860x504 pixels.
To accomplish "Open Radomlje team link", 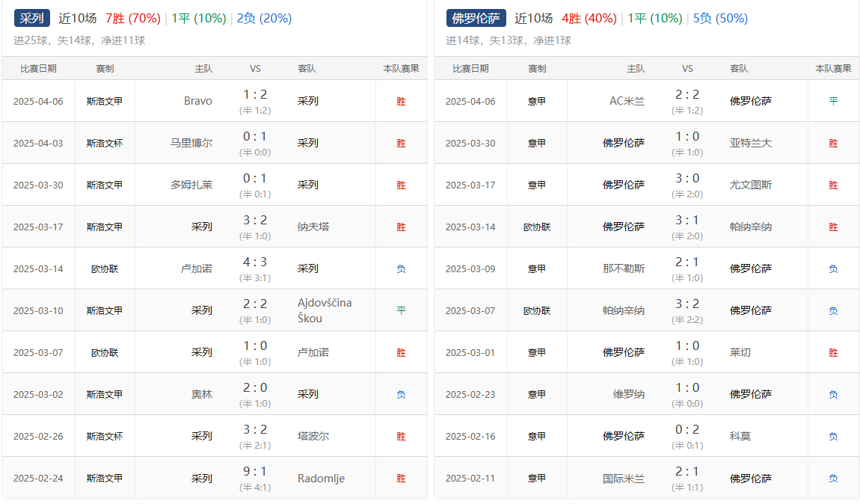I will [x=321, y=479].
